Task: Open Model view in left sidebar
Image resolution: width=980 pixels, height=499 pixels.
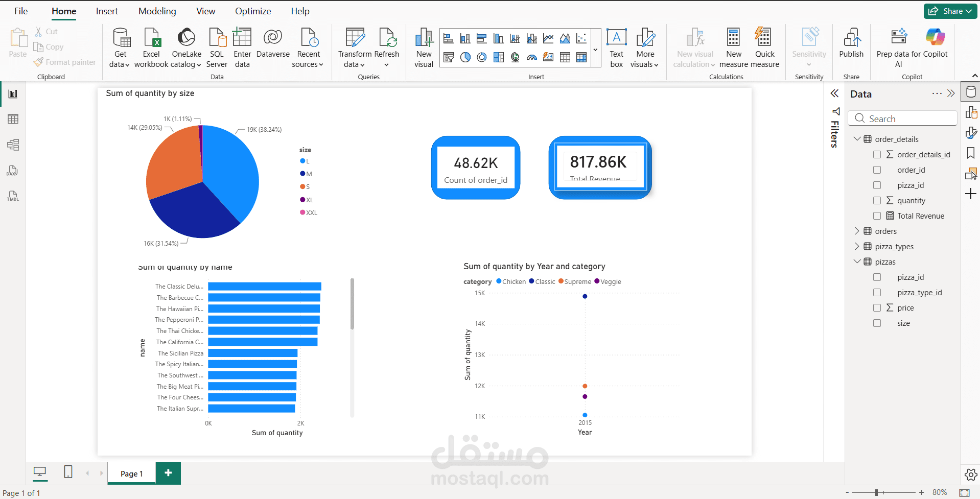Action: click(13, 145)
